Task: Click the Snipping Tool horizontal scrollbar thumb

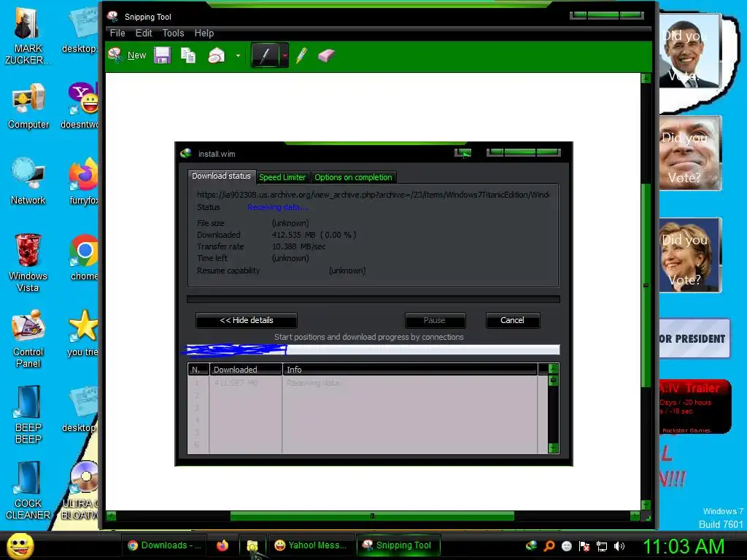Action: coord(372,516)
